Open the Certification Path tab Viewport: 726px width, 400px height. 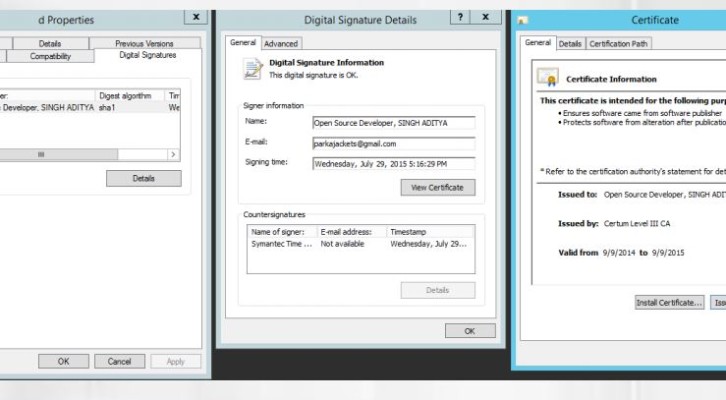tap(619, 43)
